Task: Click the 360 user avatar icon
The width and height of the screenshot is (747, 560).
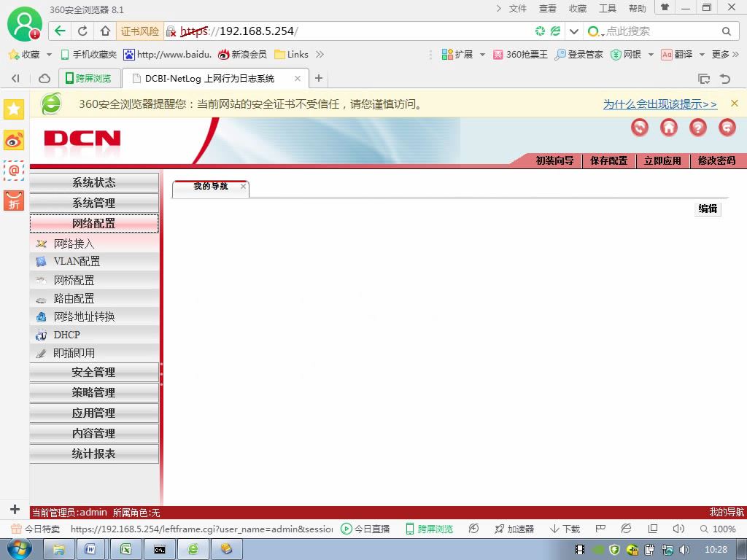Action: click(x=24, y=24)
